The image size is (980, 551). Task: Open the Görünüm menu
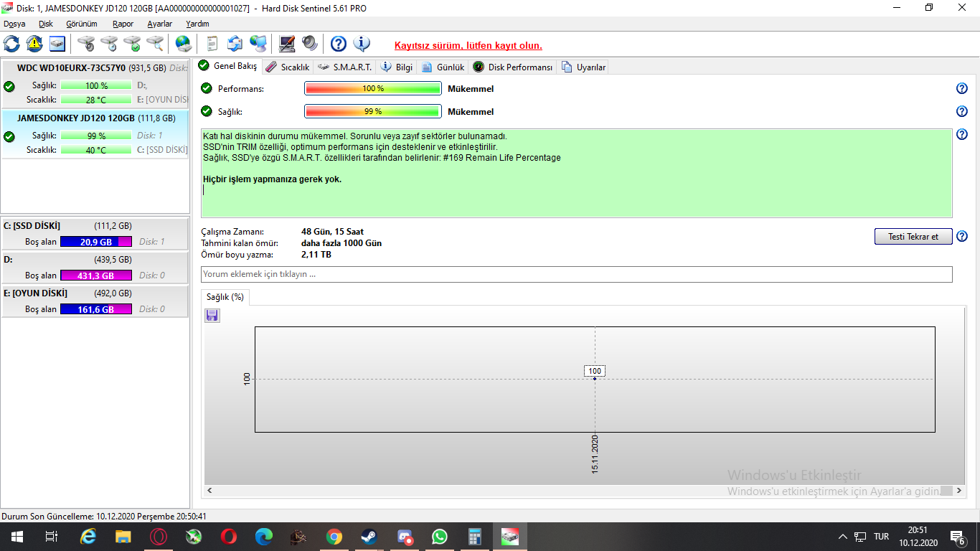(82, 24)
